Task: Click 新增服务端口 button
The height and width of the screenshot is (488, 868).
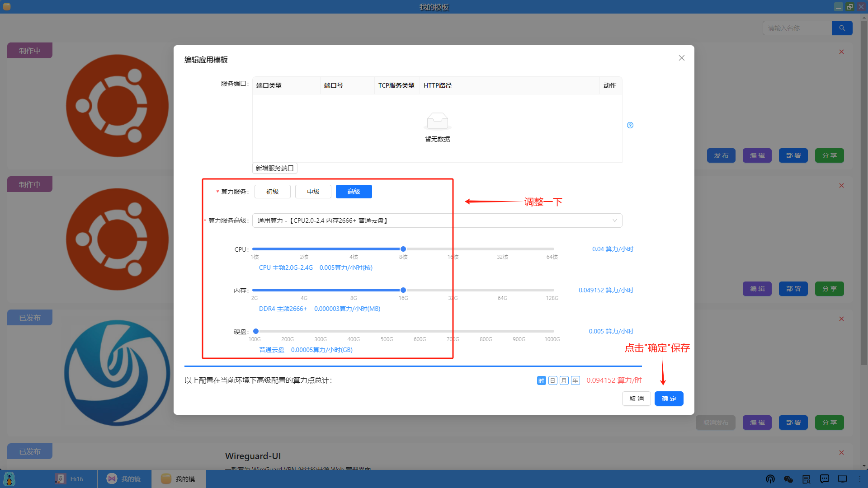Action: 274,168
